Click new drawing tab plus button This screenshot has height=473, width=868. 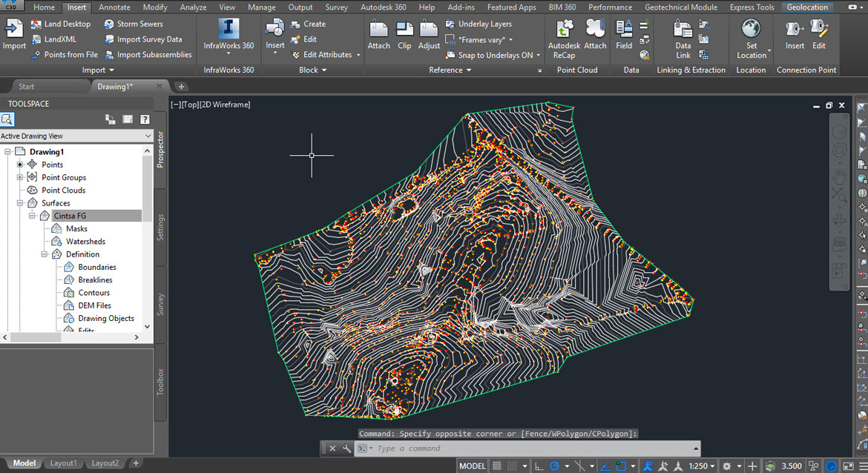(x=181, y=86)
